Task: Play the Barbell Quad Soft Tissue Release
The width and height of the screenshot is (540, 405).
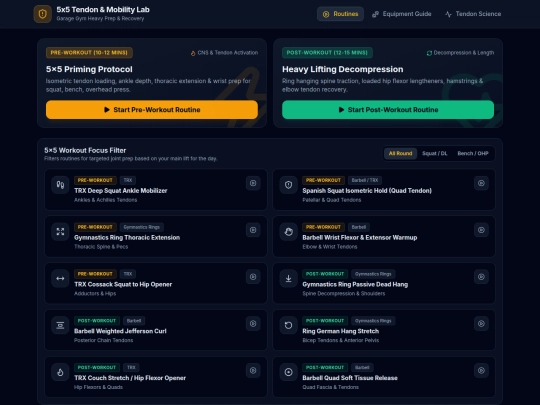Action: [481, 371]
